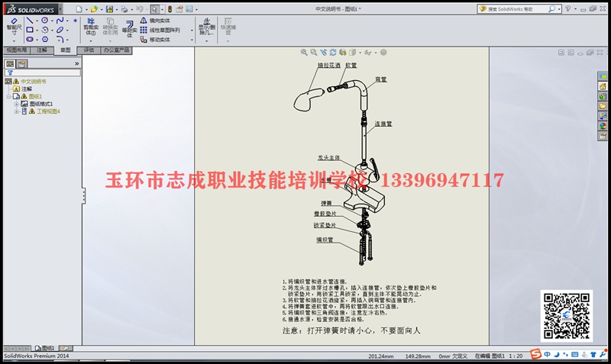Image resolution: width=611 pixels, height=364 pixels.
Task: Select the Smart Dimension (智能尺寸) tool
Action: point(14,27)
